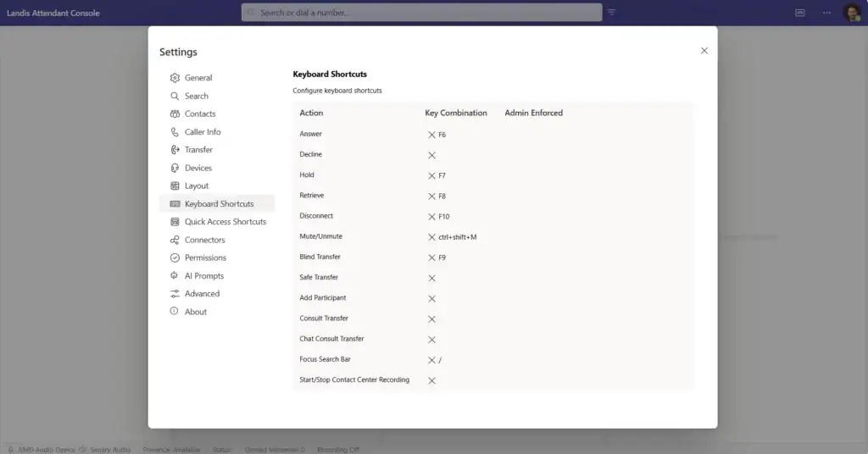This screenshot has width=868, height=454.
Task: Clear the Hold shortcut F7
Action: point(431,176)
